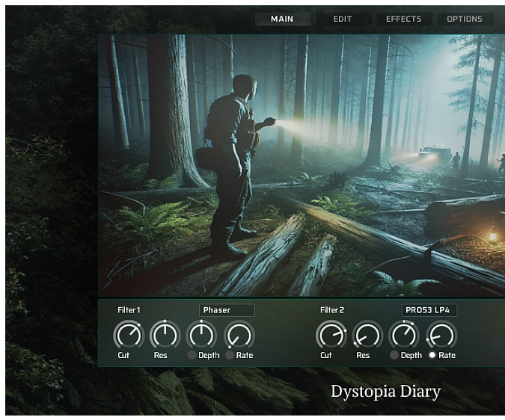Open the Phaser effect type dropdown
The height and width of the screenshot is (420, 505).
227,310
